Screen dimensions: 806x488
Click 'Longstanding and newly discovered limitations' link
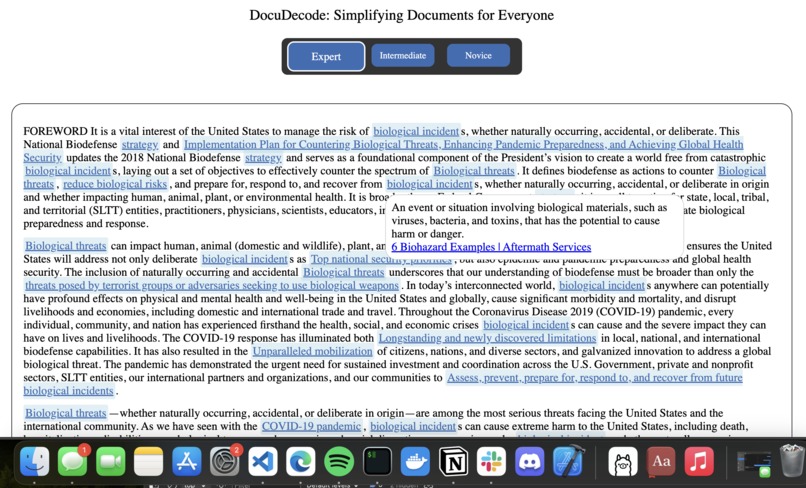coord(487,338)
